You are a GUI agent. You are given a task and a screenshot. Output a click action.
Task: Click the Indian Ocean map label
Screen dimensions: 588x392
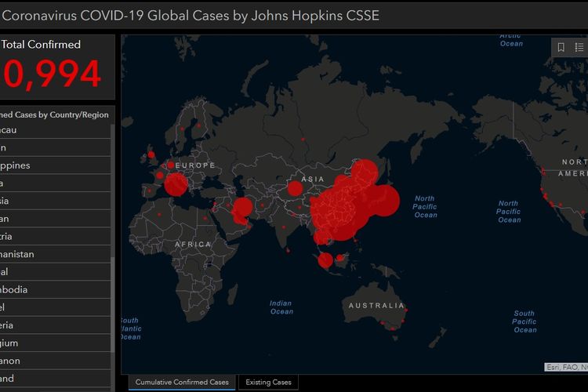point(281,307)
